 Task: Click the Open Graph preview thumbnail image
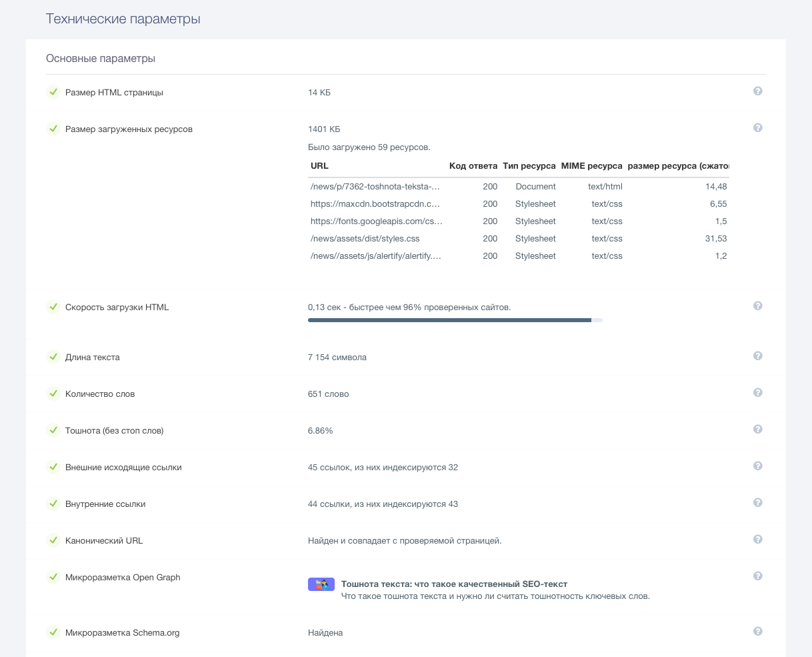pos(321,584)
